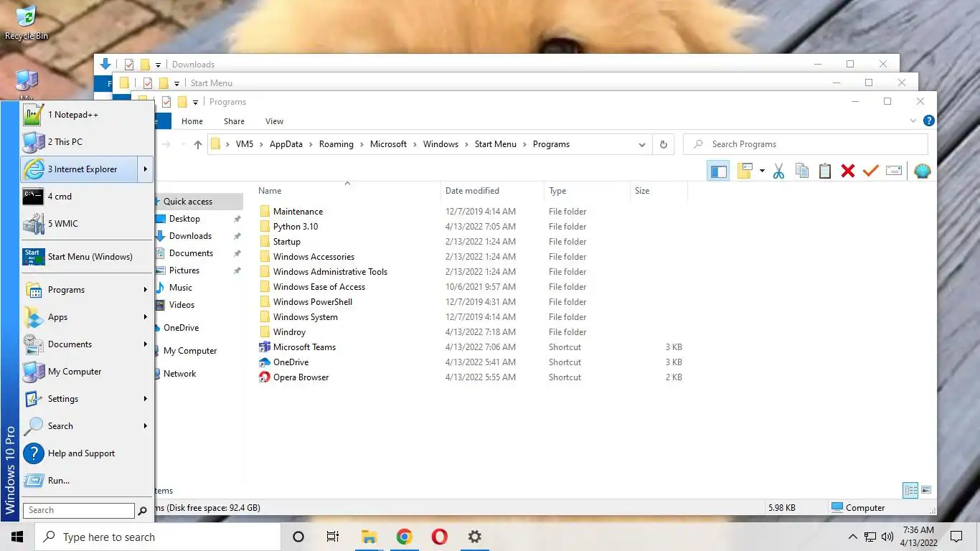Screen dimensions: 980x551
Task: Select the OneDrive shortcut file
Action: 291,362
